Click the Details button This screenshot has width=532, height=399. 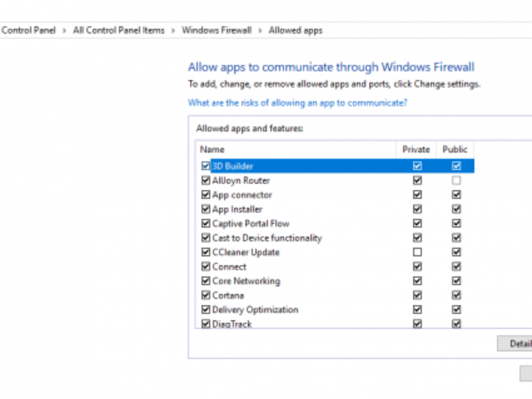(x=516, y=344)
